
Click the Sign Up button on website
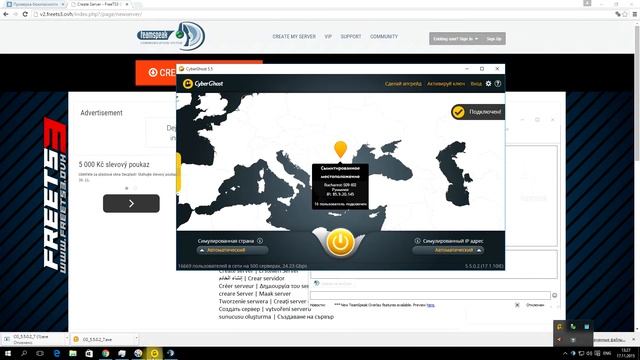click(x=493, y=39)
